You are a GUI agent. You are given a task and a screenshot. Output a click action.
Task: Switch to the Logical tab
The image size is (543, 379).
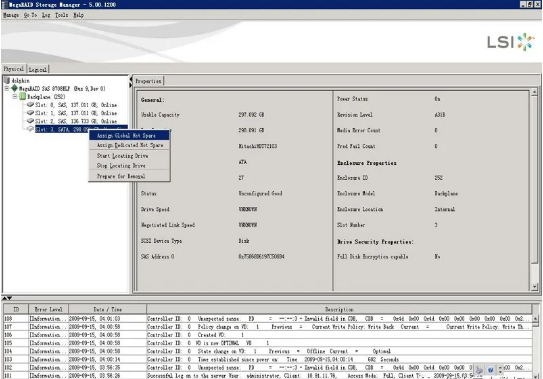[x=38, y=69]
